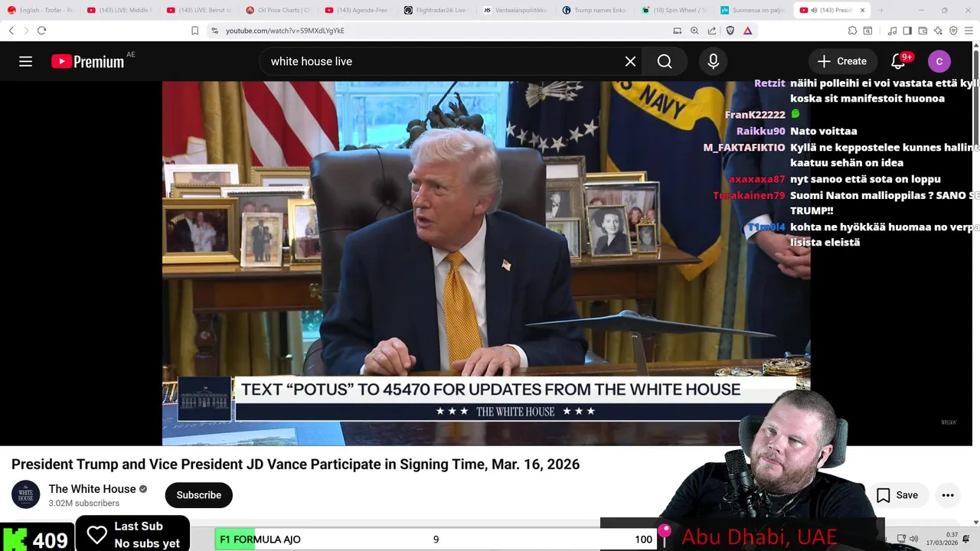
Task: Click the browser address bar URL
Action: pyautogui.click(x=285, y=31)
